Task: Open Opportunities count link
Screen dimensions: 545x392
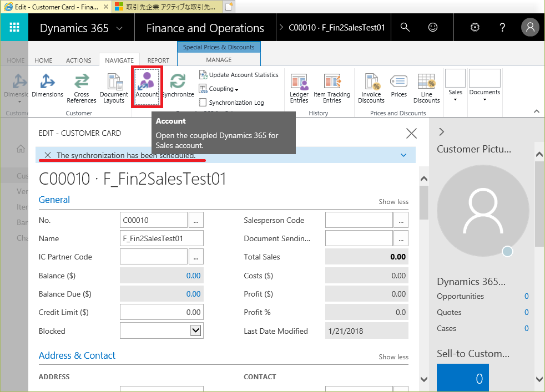Action: click(x=527, y=296)
